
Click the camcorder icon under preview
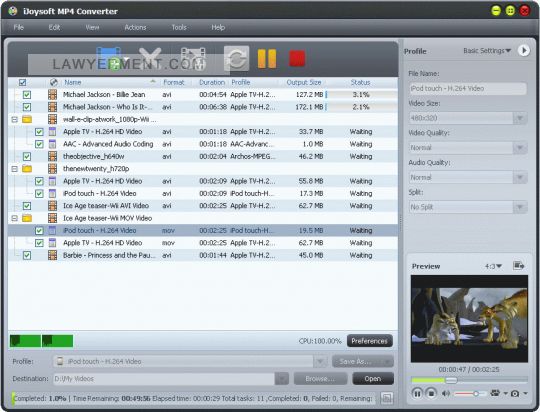[495, 393]
